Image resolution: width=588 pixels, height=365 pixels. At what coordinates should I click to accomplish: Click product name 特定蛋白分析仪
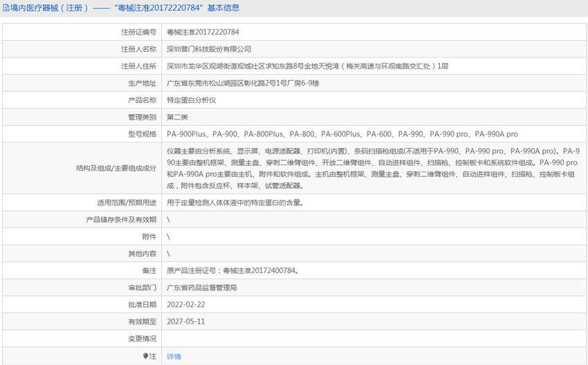[191, 100]
